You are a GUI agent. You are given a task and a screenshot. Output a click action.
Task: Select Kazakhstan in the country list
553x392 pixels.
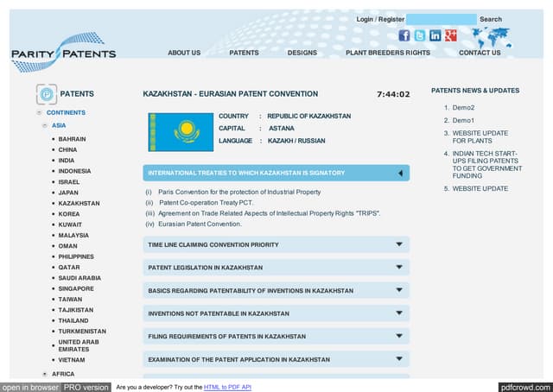79,203
